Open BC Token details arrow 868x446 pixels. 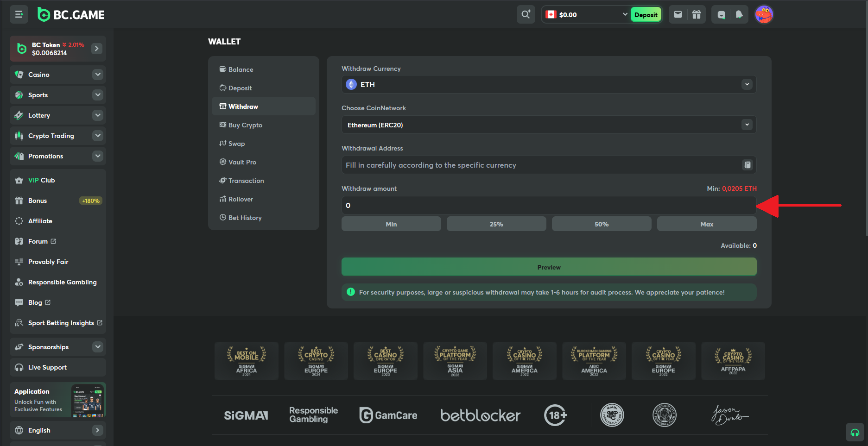96,49
